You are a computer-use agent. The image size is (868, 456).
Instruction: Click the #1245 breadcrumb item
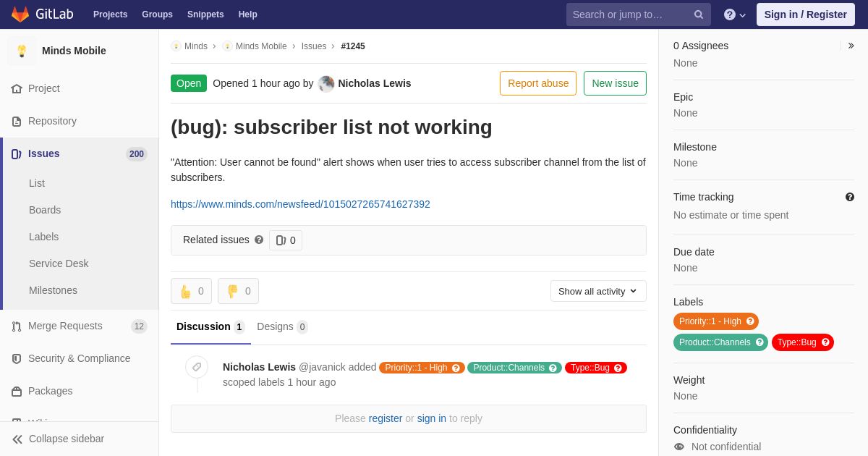click(x=353, y=46)
